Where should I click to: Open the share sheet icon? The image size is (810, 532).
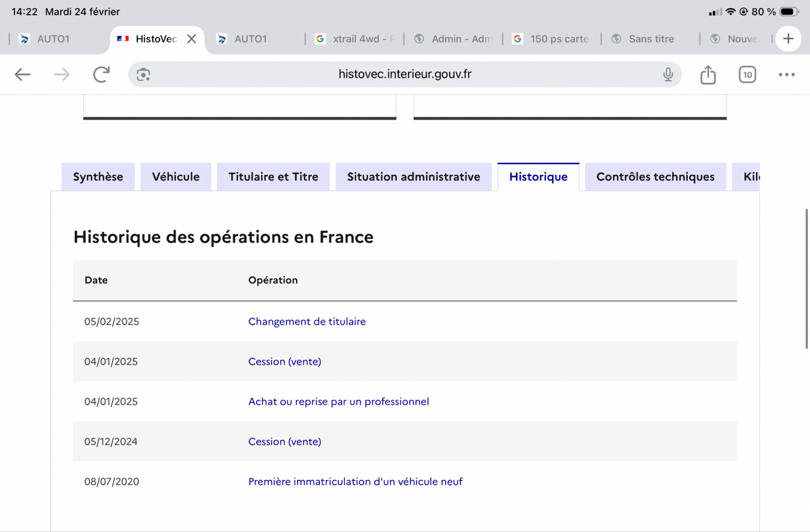[x=707, y=74]
